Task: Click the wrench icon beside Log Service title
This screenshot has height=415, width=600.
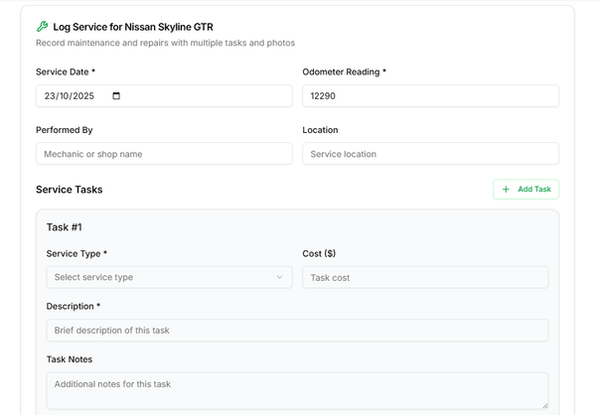Action: pos(42,27)
